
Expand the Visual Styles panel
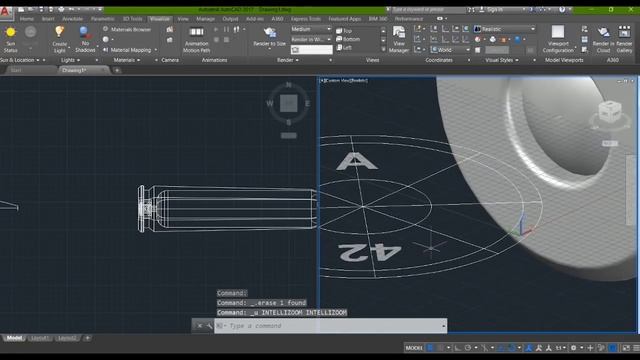(502, 60)
